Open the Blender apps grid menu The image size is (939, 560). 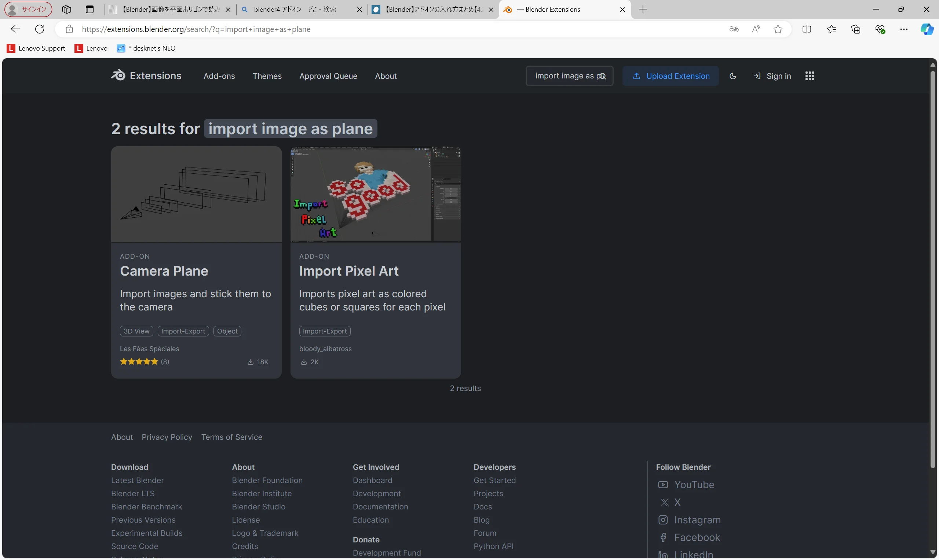810,76
